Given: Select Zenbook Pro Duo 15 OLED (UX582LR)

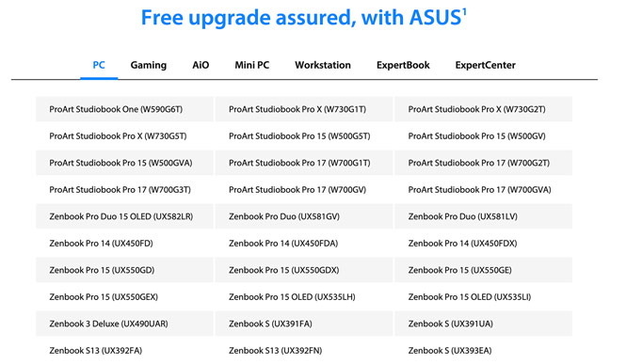Looking at the screenshot, I should [124, 216].
